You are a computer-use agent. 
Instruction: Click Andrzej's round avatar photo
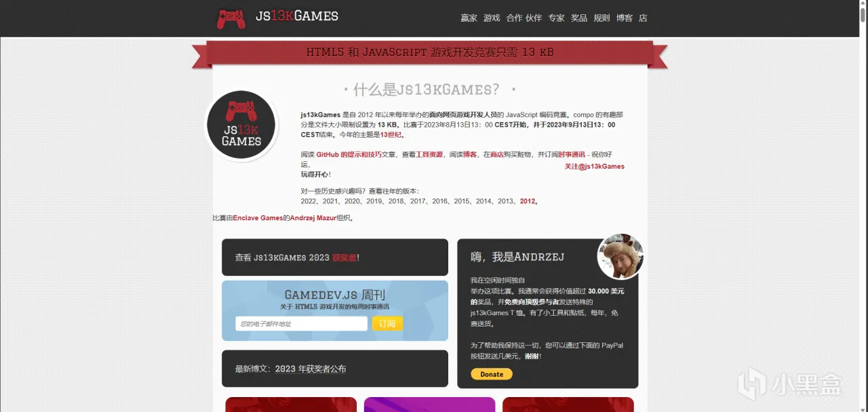point(620,257)
